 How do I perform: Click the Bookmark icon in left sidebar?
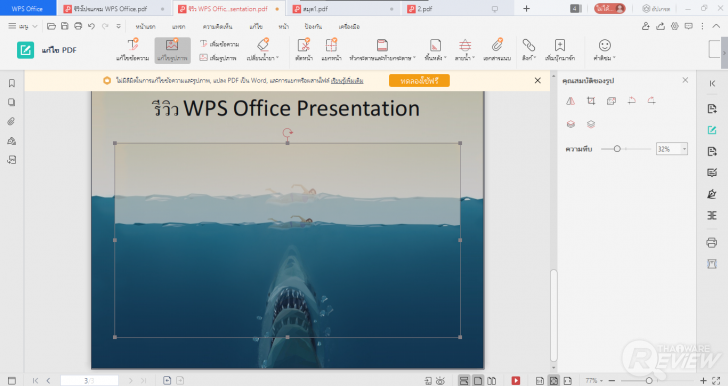(x=12, y=83)
